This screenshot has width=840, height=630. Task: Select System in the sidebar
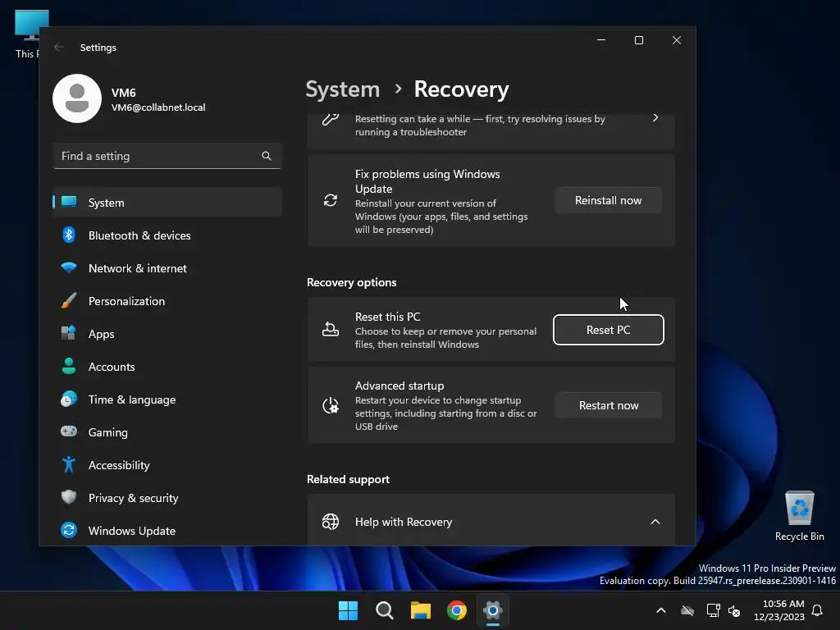pyautogui.click(x=167, y=202)
